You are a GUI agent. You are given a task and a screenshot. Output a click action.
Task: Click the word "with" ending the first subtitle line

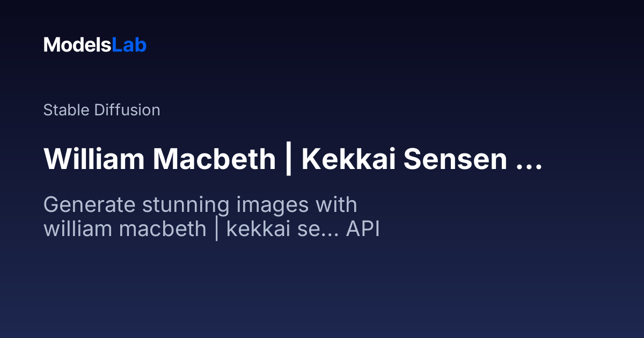[336, 204]
